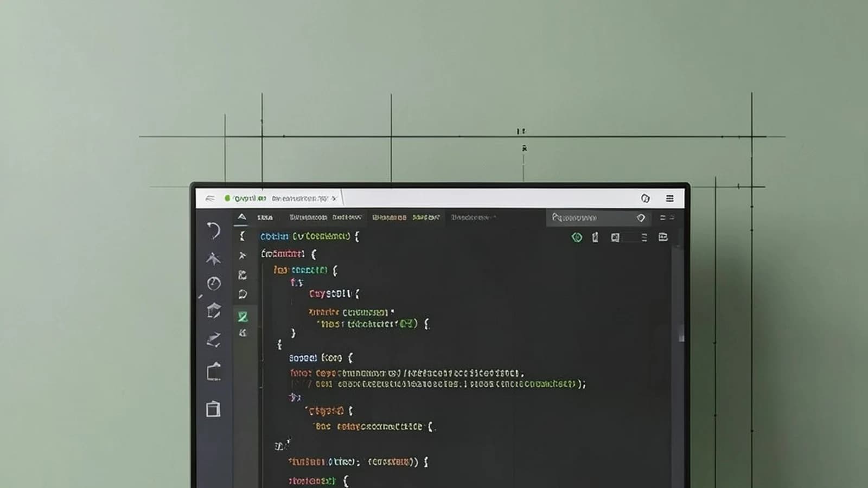Viewport: 868px width, 488px height.
Task: Click the circular refresh icon in inner gutter
Action: pyautogui.click(x=242, y=294)
